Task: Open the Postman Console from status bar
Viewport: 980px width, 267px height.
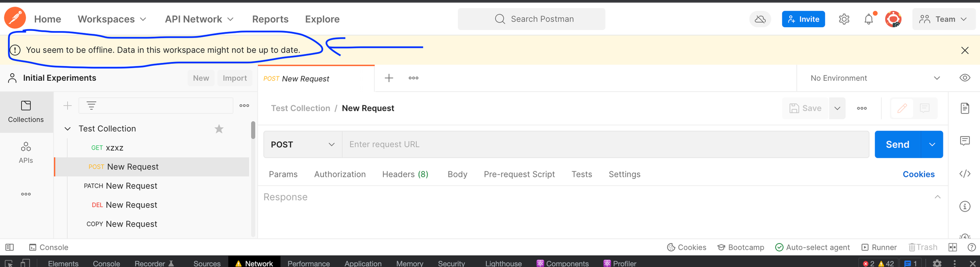Action: [49, 247]
